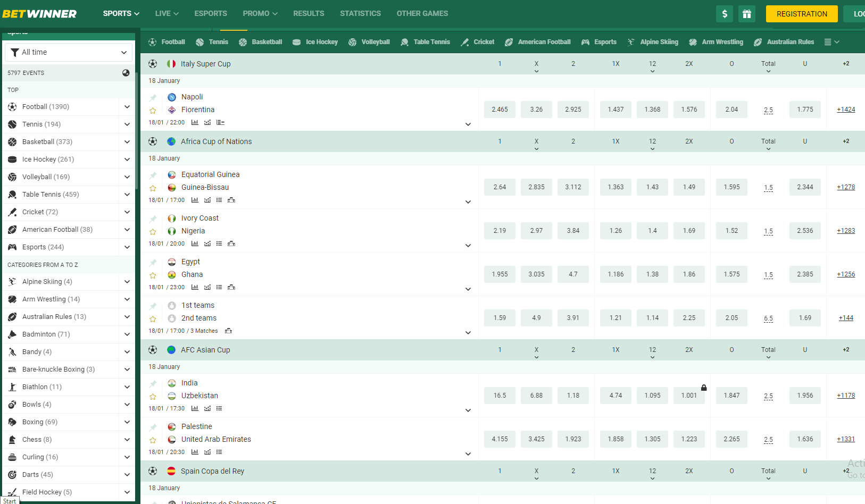Click the football icon beside Italy Super Cup
865x504 pixels.
pos(153,64)
